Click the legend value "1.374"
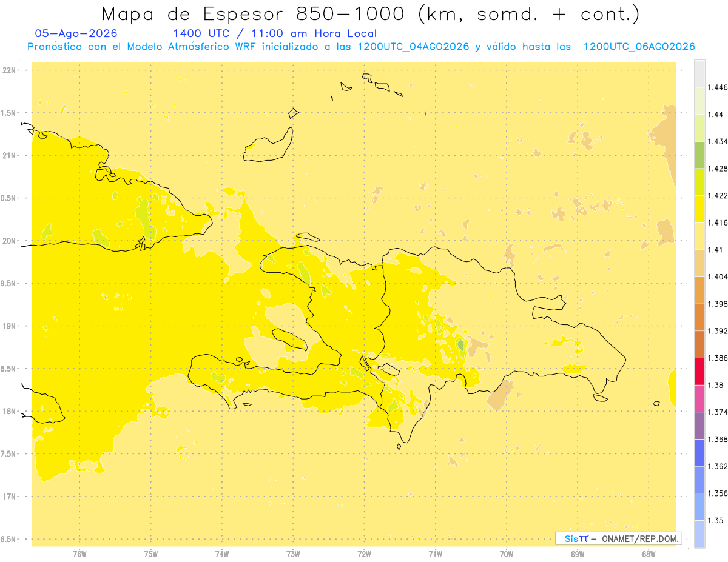 (718, 412)
